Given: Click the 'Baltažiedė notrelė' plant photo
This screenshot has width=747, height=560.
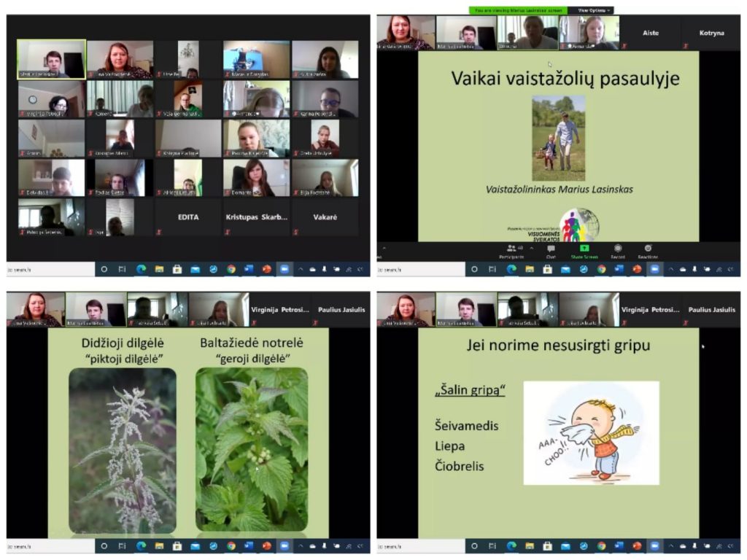Looking at the screenshot, I should pyautogui.click(x=252, y=449).
